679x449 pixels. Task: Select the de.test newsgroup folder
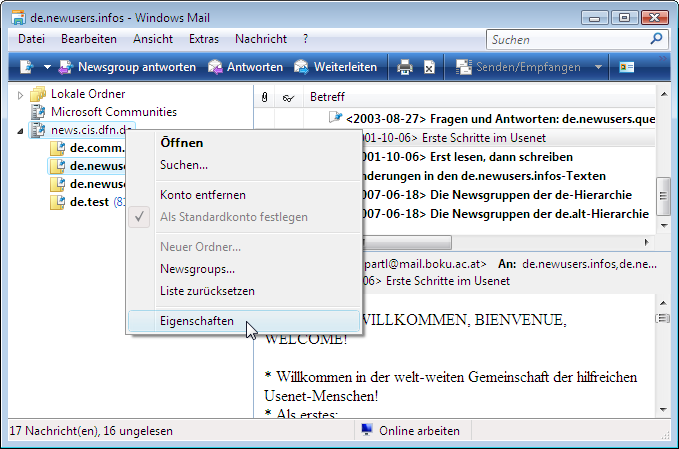(89, 202)
